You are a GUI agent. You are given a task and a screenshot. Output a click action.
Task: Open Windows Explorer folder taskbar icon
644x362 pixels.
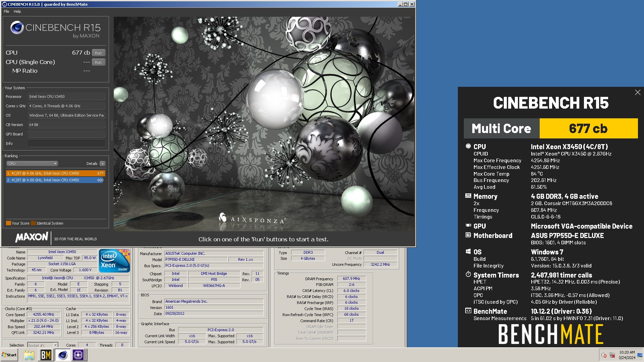coord(29,355)
